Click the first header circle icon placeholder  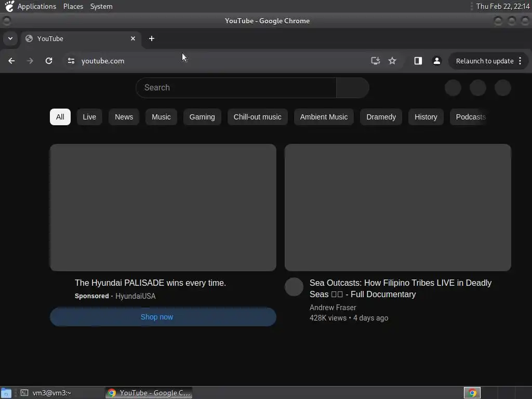(x=453, y=87)
